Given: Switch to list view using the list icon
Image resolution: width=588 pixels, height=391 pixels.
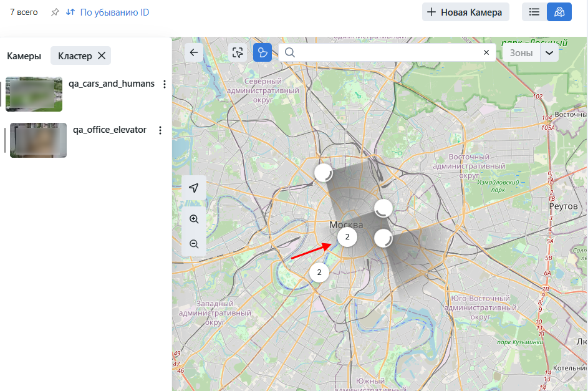Looking at the screenshot, I should click(x=534, y=12).
